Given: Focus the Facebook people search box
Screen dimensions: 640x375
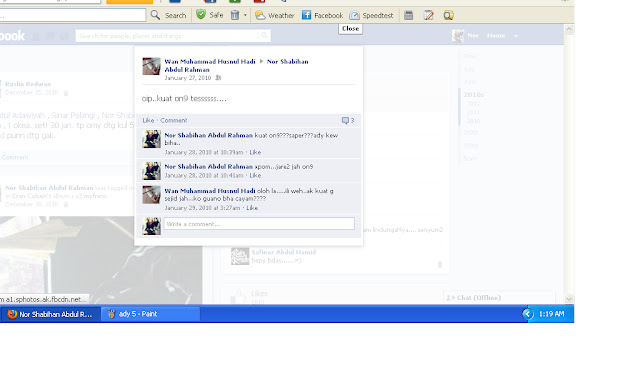Looking at the screenshot, I should point(167,36).
